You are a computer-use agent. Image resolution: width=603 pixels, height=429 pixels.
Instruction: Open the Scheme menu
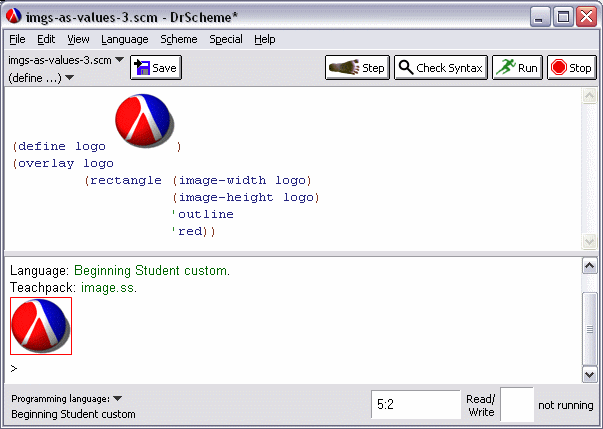(179, 39)
